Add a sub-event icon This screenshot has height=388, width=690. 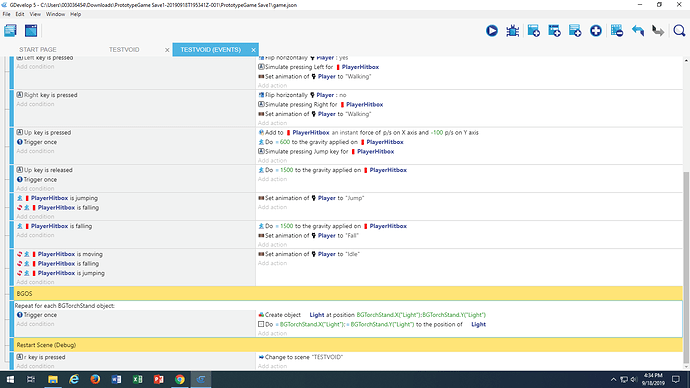pos(554,30)
